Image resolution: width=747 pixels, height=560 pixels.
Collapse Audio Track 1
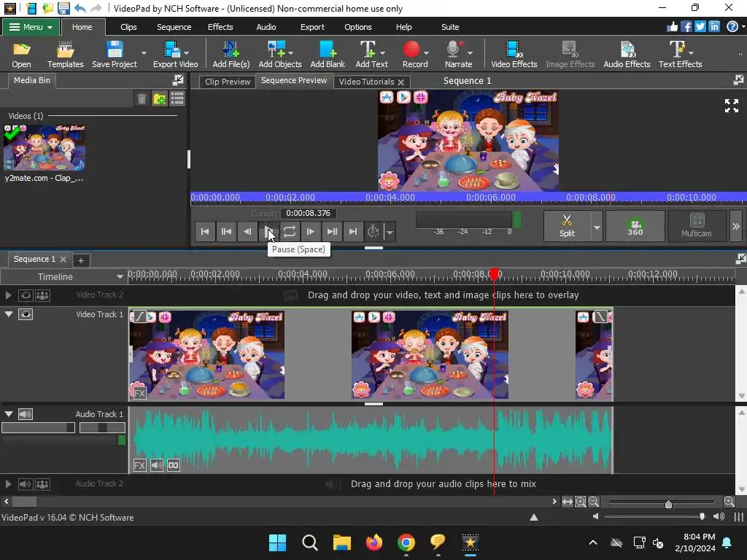9,414
